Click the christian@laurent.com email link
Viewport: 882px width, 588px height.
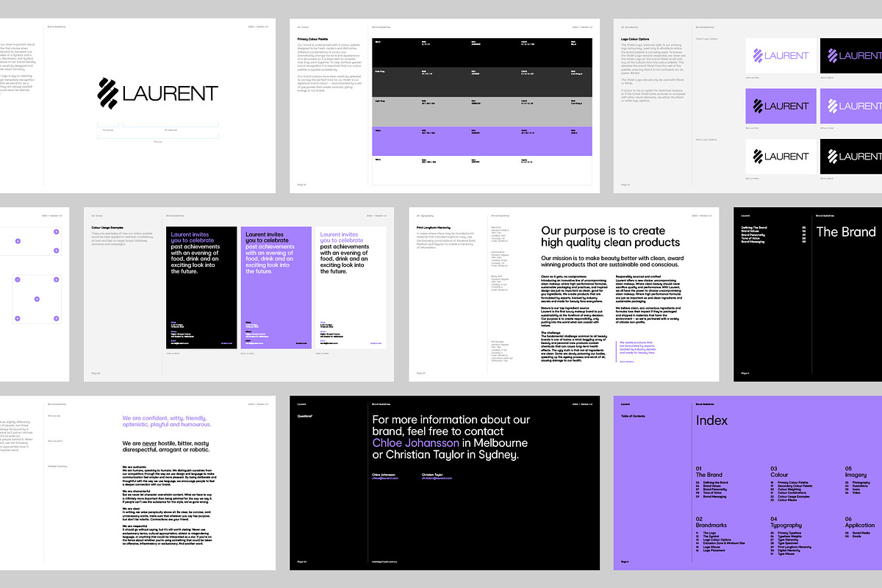click(438, 478)
